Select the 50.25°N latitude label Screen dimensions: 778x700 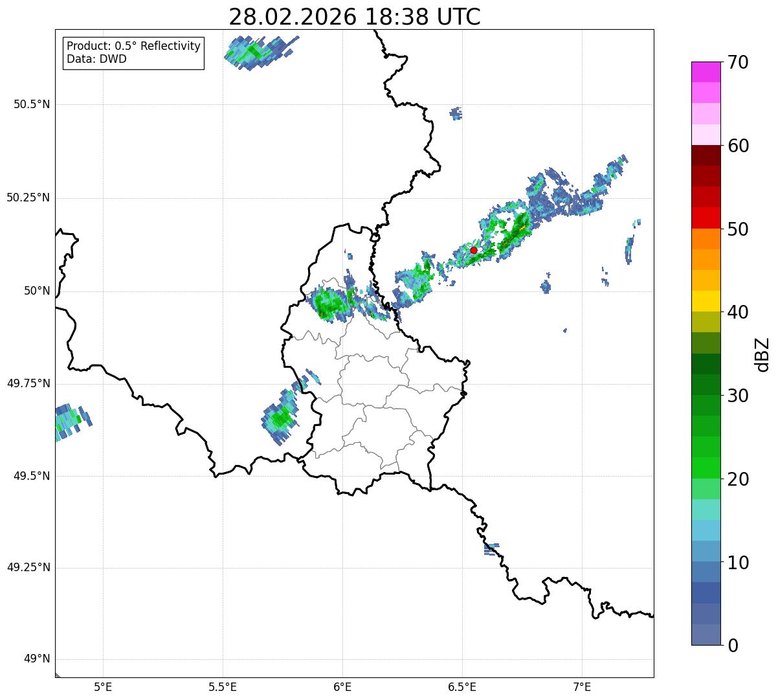point(28,198)
